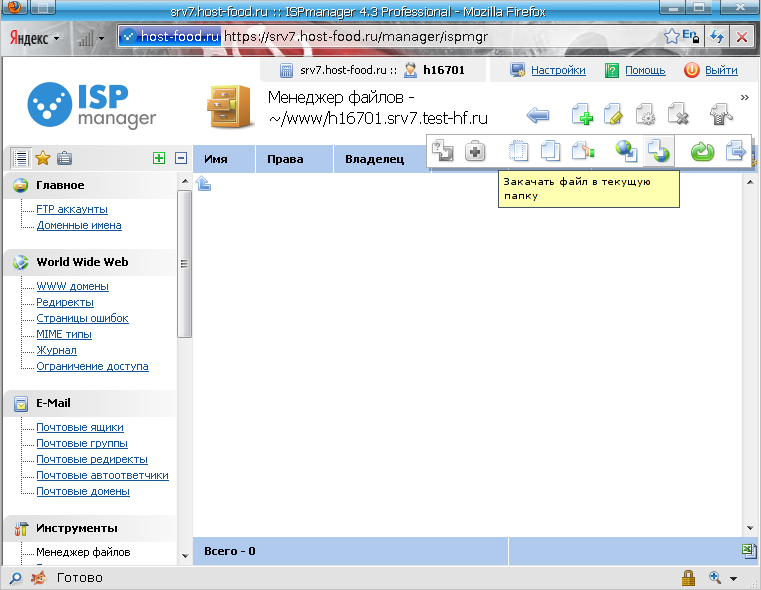Viewport: 761px width, 590px height.
Task: Open the Настройки settings link
Action: tap(558, 70)
